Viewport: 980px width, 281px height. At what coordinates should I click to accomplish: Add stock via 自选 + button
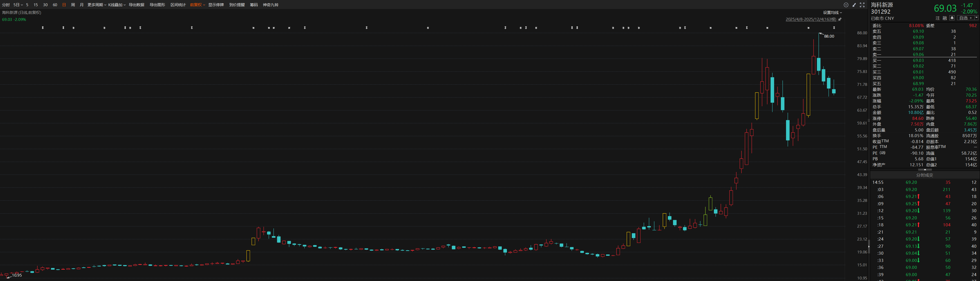pyautogui.click(x=966, y=18)
